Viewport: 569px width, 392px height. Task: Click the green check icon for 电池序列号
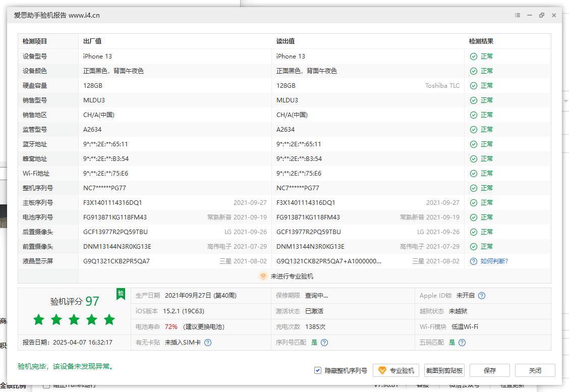click(x=474, y=217)
